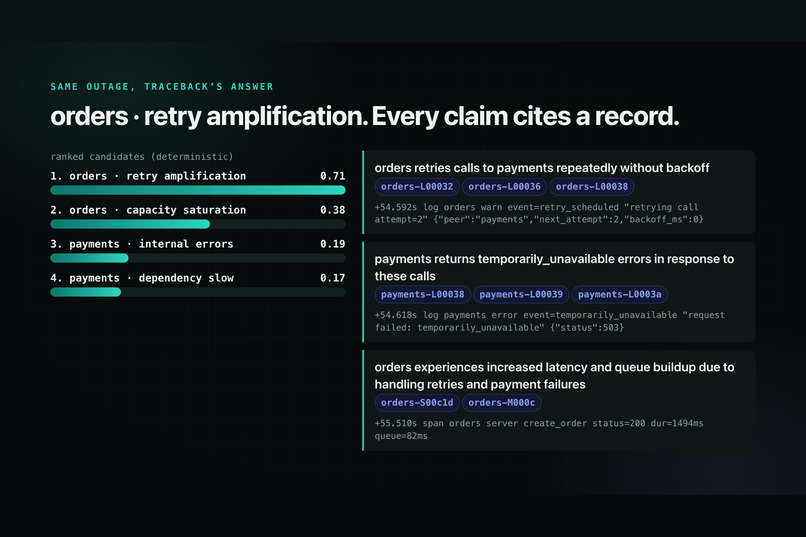Click log line starting '+54.592s log orders warn'
Viewport: 806px width, 537px height.
(539, 213)
